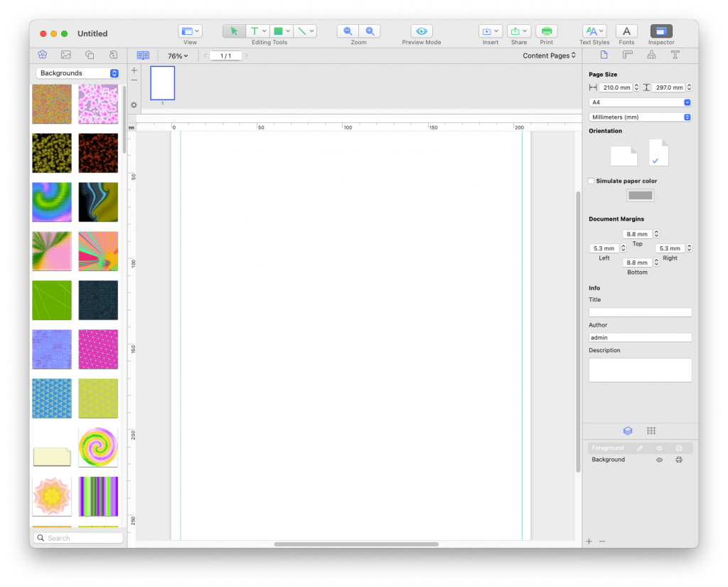Viewport: 728px width, 587px height.
Task: Click the page height stepper
Action: tap(689, 87)
